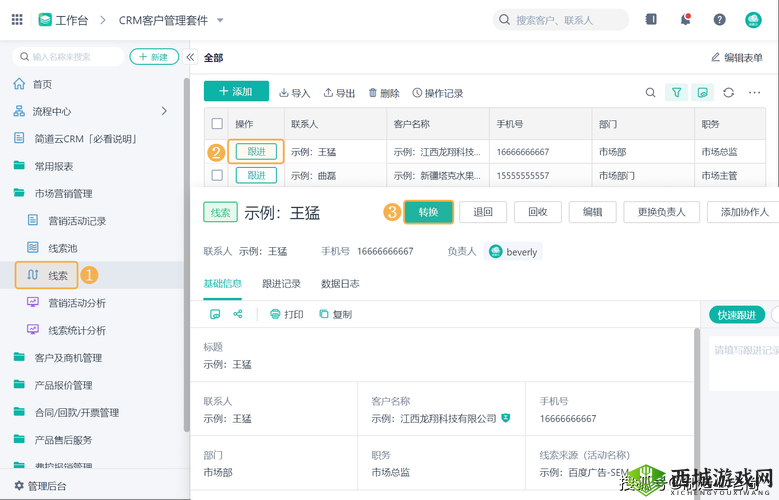The width and height of the screenshot is (779, 500).
Task: Click the 工作台 workbench logo
Action: tap(45, 20)
